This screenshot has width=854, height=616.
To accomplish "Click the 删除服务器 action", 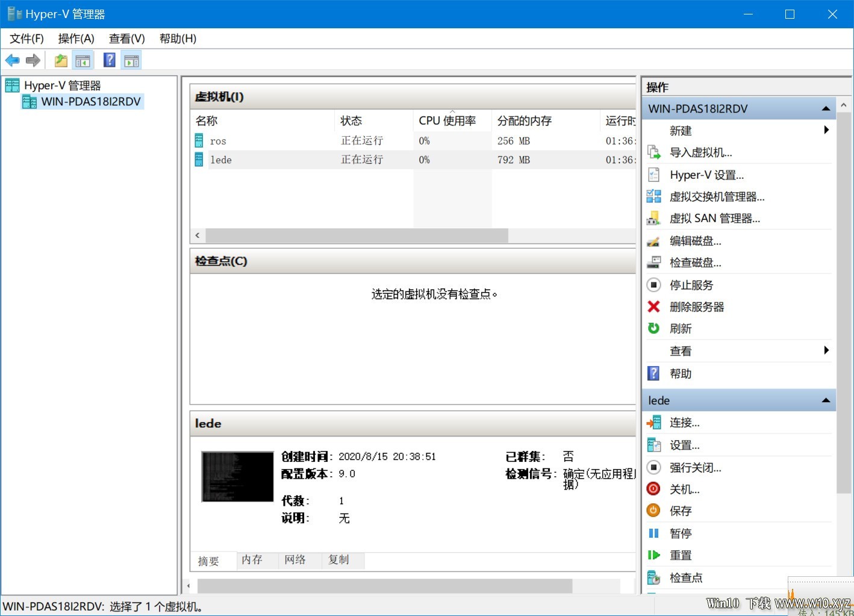I will (x=697, y=306).
